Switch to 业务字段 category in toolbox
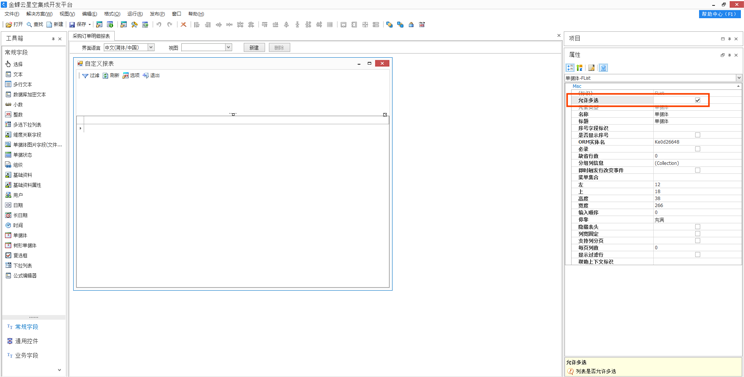This screenshot has width=744, height=377. pyautogui.click(x=23, y=355)
